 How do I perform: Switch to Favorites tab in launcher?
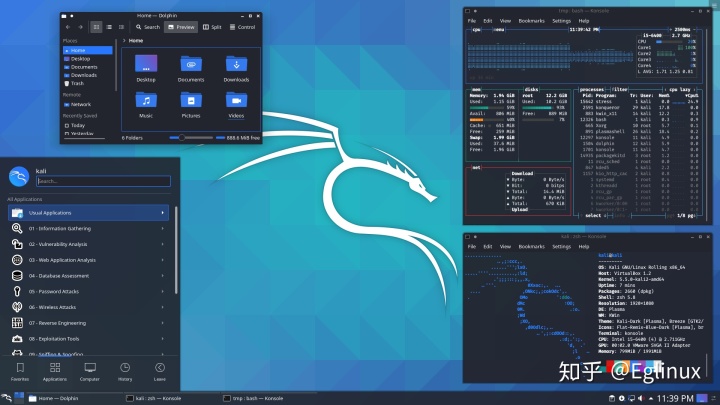pyautogui.click(x=20, y=372)
